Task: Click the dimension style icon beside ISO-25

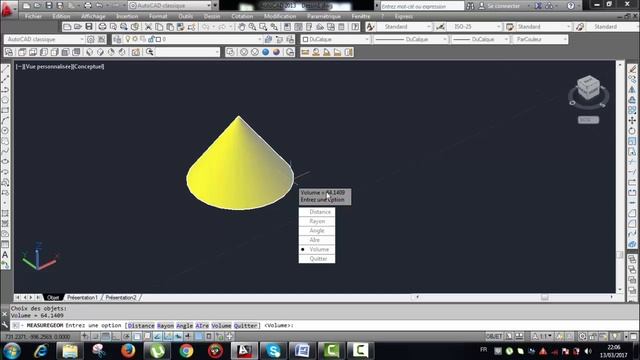Action: (x=440, y=27)
